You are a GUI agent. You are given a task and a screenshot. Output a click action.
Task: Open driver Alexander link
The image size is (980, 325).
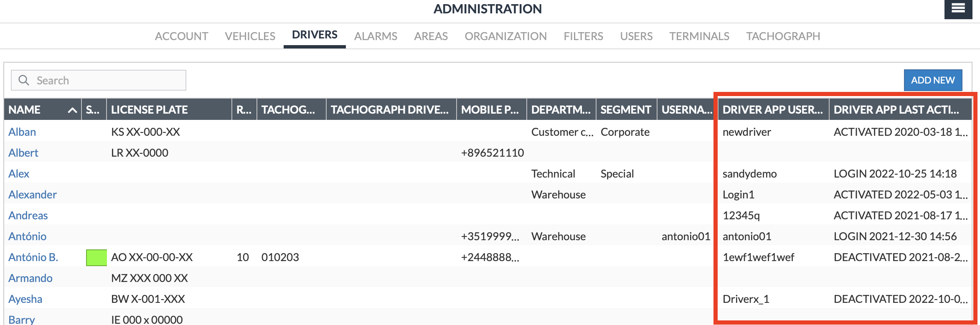point(33,195)
